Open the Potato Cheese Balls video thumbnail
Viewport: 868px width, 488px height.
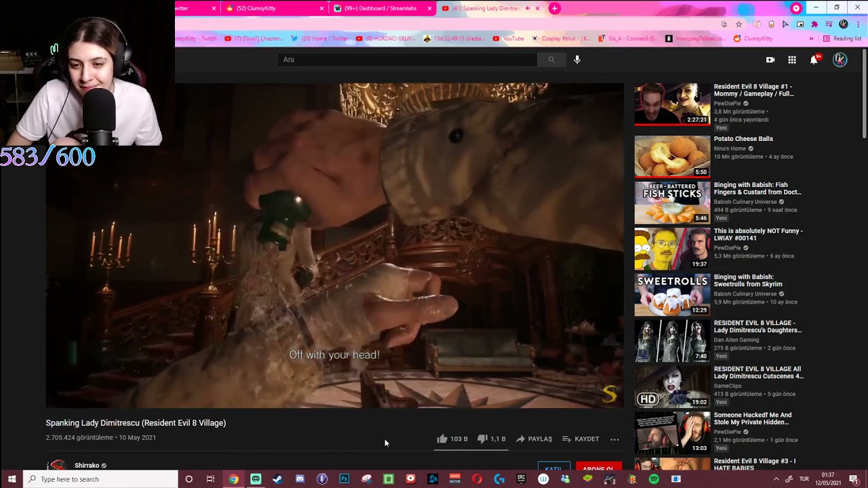(x=672, y=157)
